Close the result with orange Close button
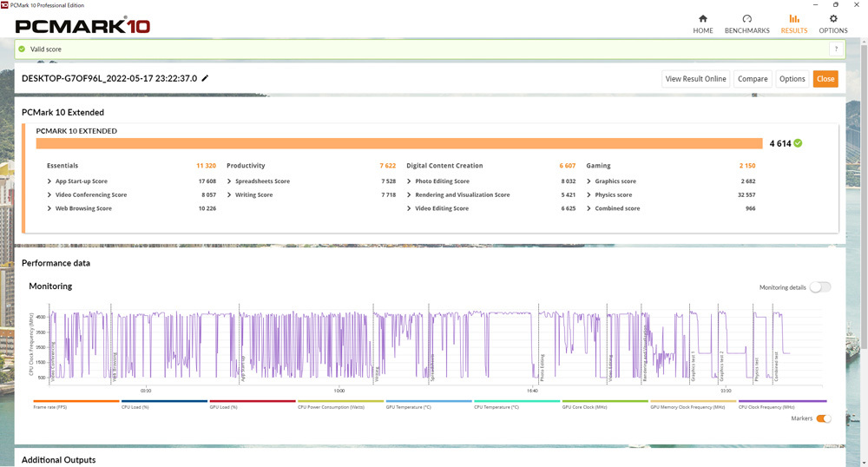868x467 pixels. 825,79
